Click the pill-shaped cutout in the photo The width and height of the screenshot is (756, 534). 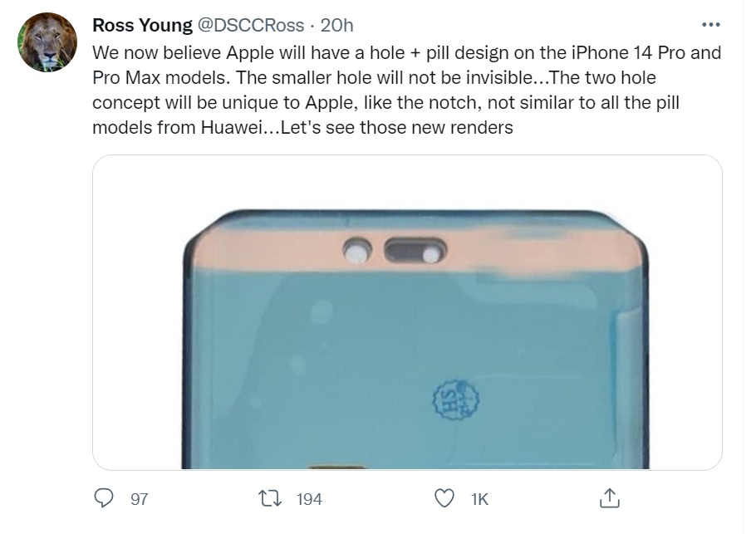coord(415,251)
